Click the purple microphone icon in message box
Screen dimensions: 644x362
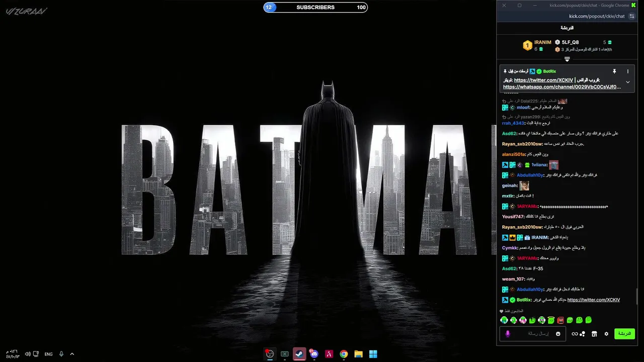click(x=508, y=334)
